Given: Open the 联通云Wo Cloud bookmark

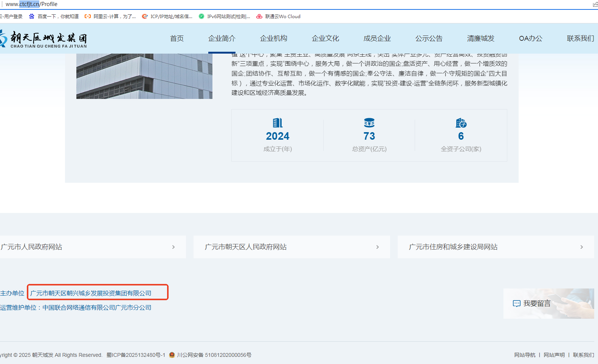Looking at the screenshot, I should [278, 17].
